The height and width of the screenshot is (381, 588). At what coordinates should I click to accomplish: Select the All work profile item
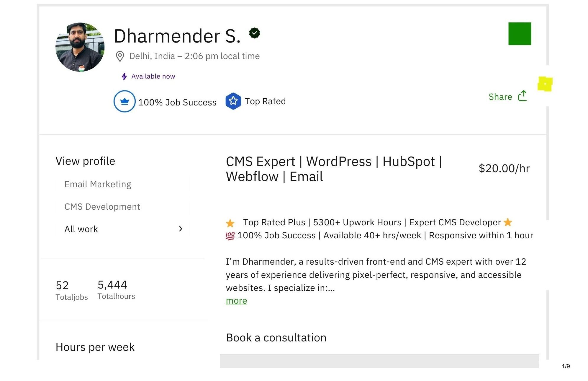click(x=81, y=229)
